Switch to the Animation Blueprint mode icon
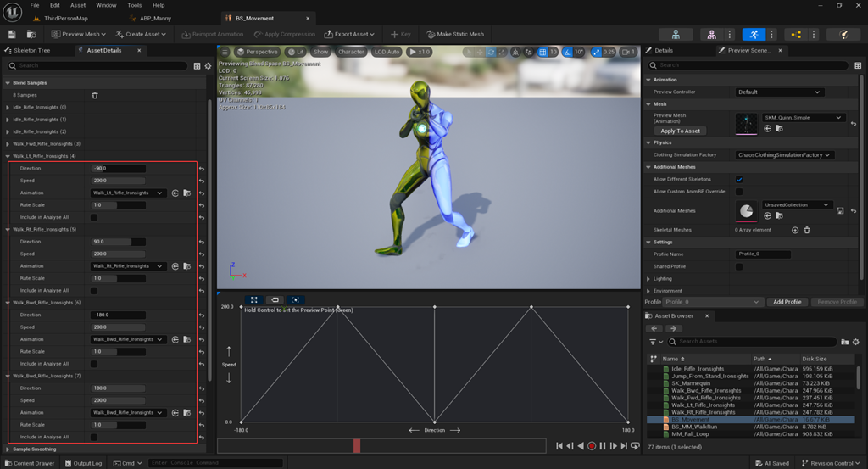 (795, 34)
